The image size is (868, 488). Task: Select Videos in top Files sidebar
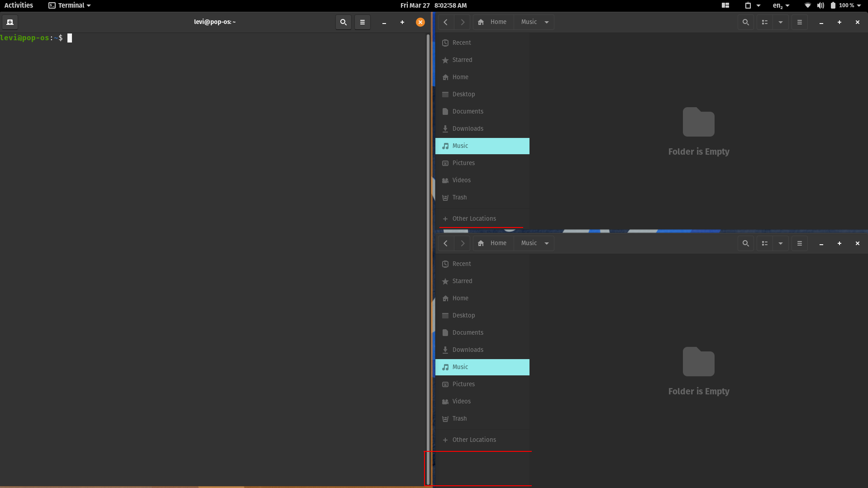tap(482, 180)
